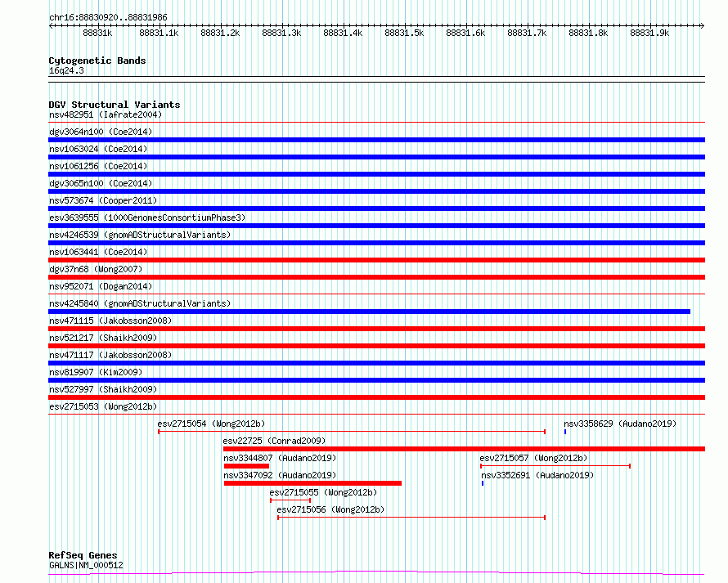Select the nsv1063441 (Coe2014) label
Viewport: 728px width, 583px height.
pos(98,252)
